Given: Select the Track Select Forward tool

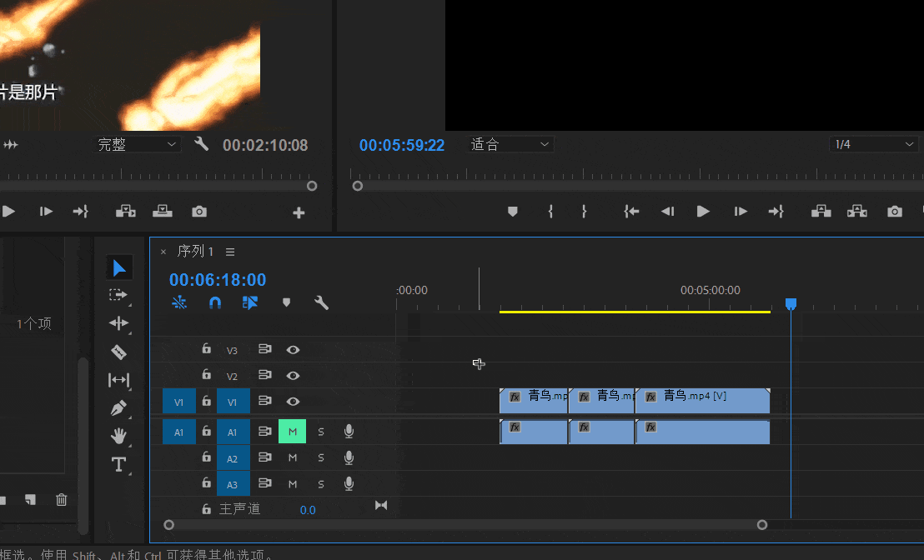Looking at the screenshot, I should (118, 295).
